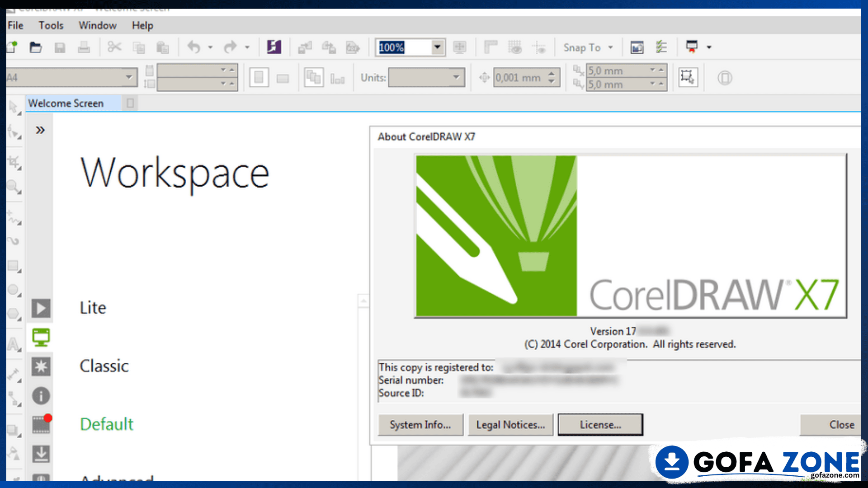This screenshot has width=868, height=488.
Task: Toggle Current page layout button
Action: tap(338, 79)
